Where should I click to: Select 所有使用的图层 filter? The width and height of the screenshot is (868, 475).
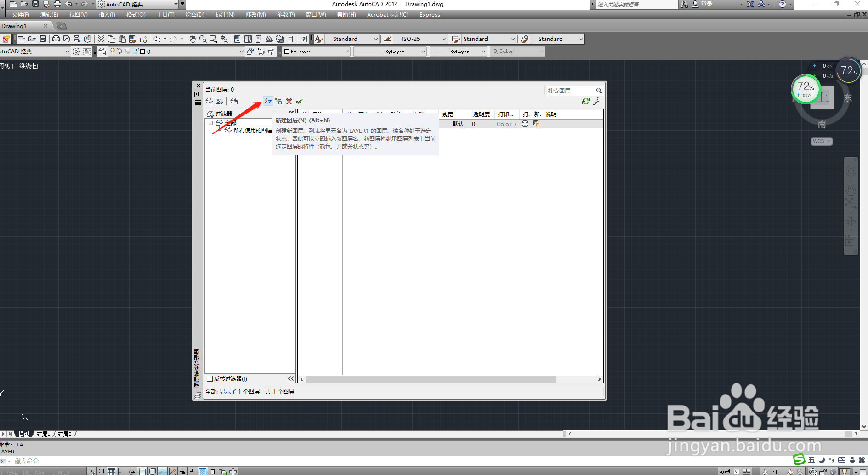click(x=253, y=131)
